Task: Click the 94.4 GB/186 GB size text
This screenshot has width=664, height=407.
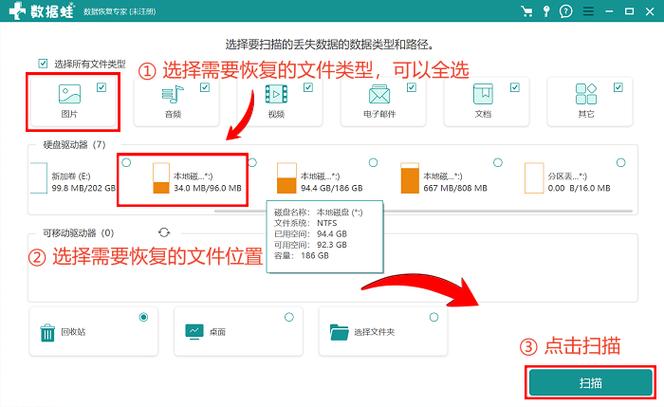Action: point(332,188)
